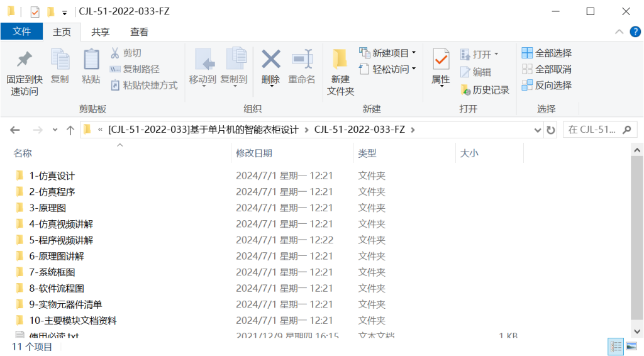
Task: Sort by 修改日期 column header
Action: [x=254, y=153]
